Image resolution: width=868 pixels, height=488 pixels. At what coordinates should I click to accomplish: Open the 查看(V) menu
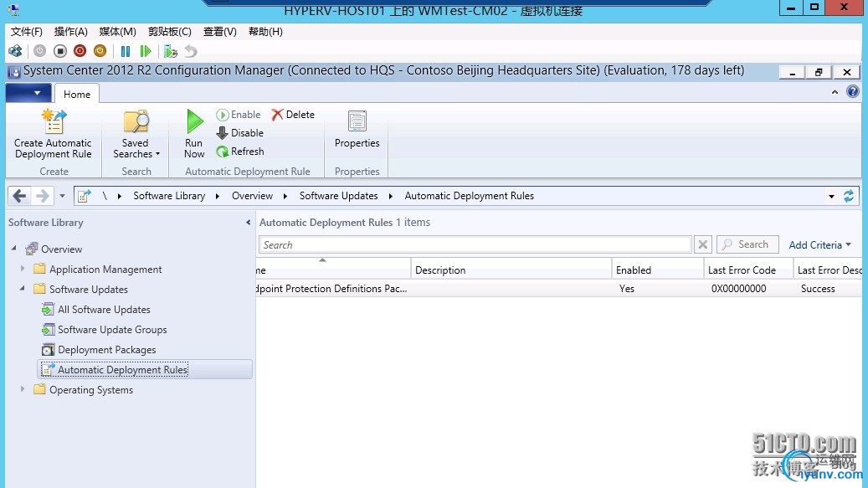coord(220,32)
